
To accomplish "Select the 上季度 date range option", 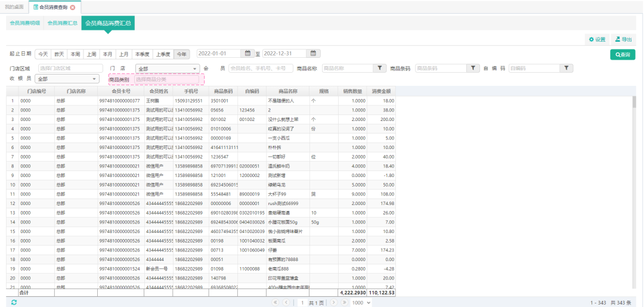I will tap(163, 54).
